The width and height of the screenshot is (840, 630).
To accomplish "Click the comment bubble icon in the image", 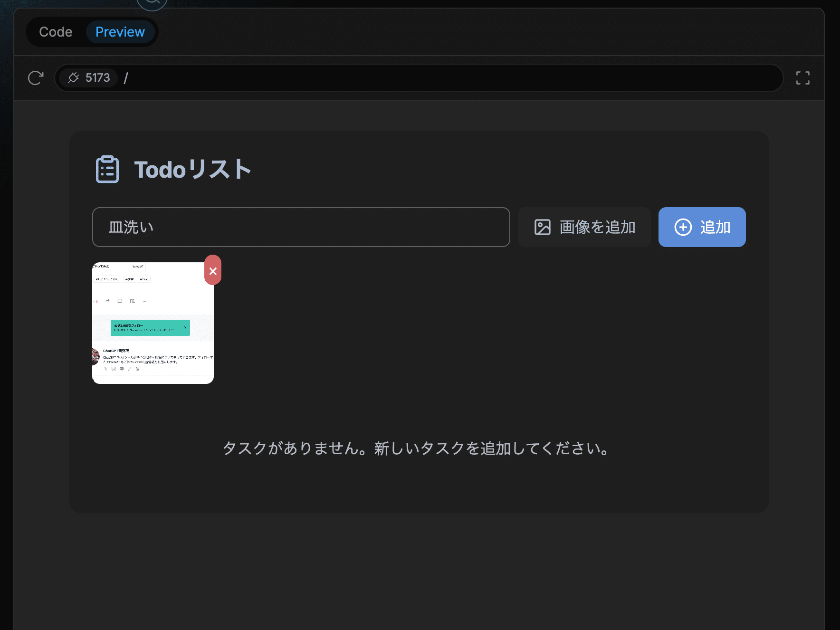I will click(120, 301).
